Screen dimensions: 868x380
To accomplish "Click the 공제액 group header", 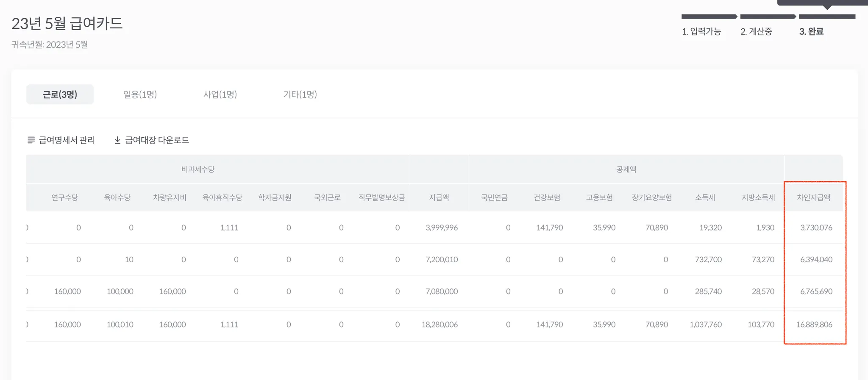I will 626,169.
